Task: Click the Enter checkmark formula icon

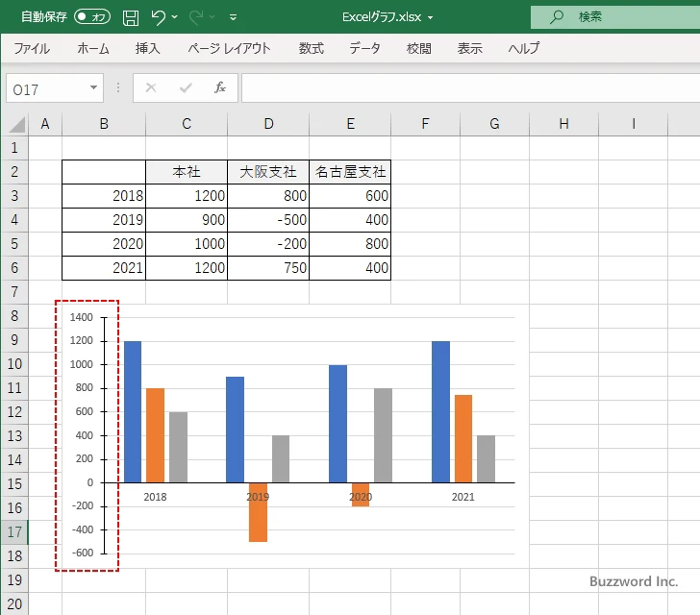Action: point(186,87)
